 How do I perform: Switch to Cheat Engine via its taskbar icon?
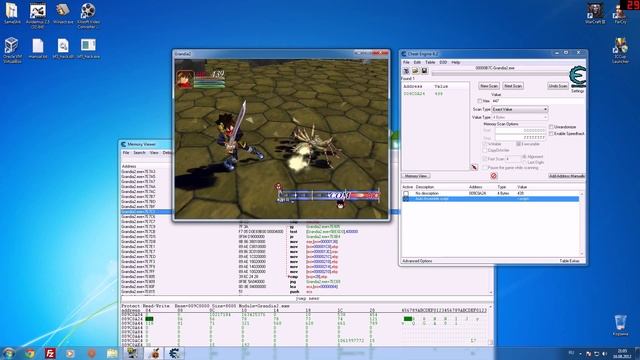[x=174, y=353]
